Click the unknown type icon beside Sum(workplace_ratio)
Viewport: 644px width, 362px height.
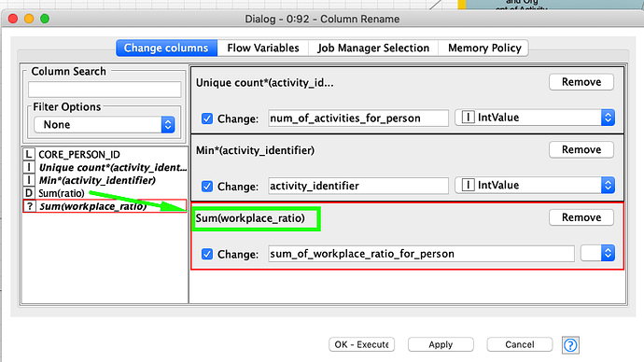click(29, 206)
